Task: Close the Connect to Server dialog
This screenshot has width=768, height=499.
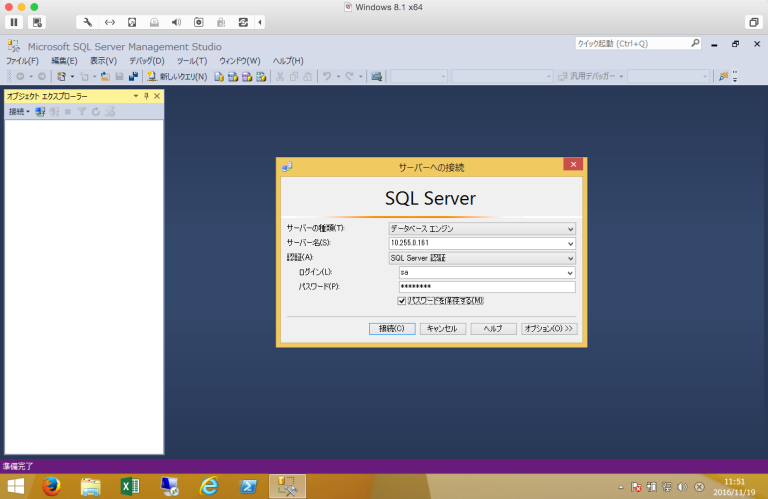Action: pyautogui.click(x=573, y=164)
